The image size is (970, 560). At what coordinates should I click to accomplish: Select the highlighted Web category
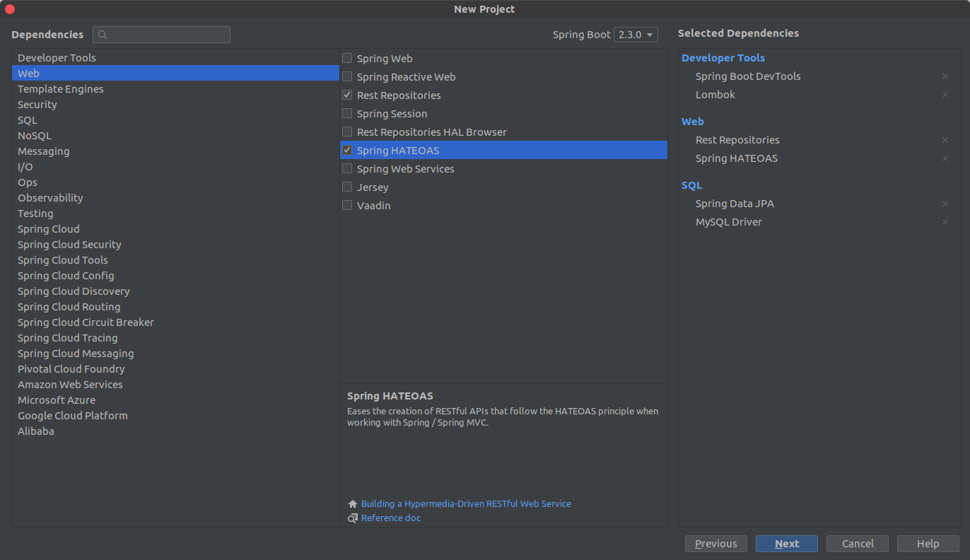click(x=175, y=74)
